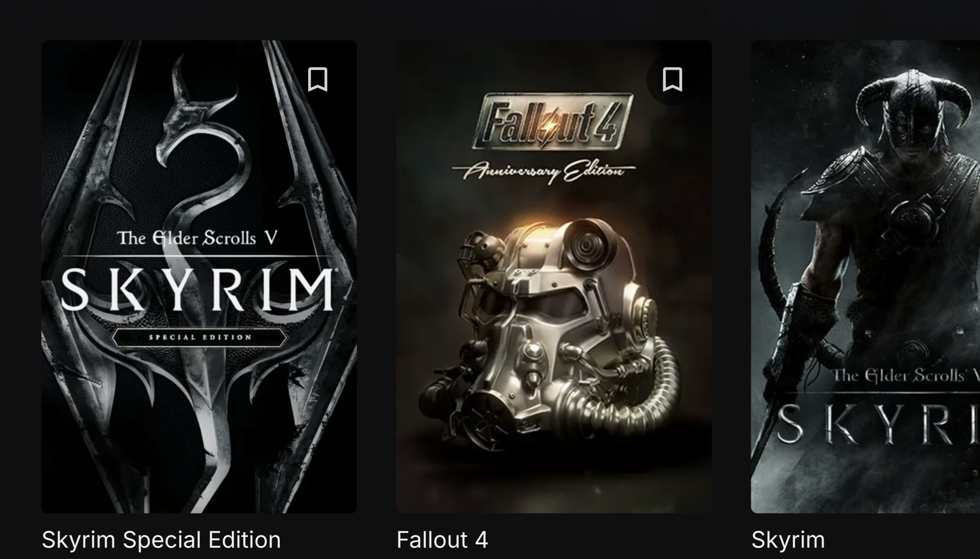
Task: Click 'The Elder Scrolls V' text on first cover
Action: pos(198,238)
